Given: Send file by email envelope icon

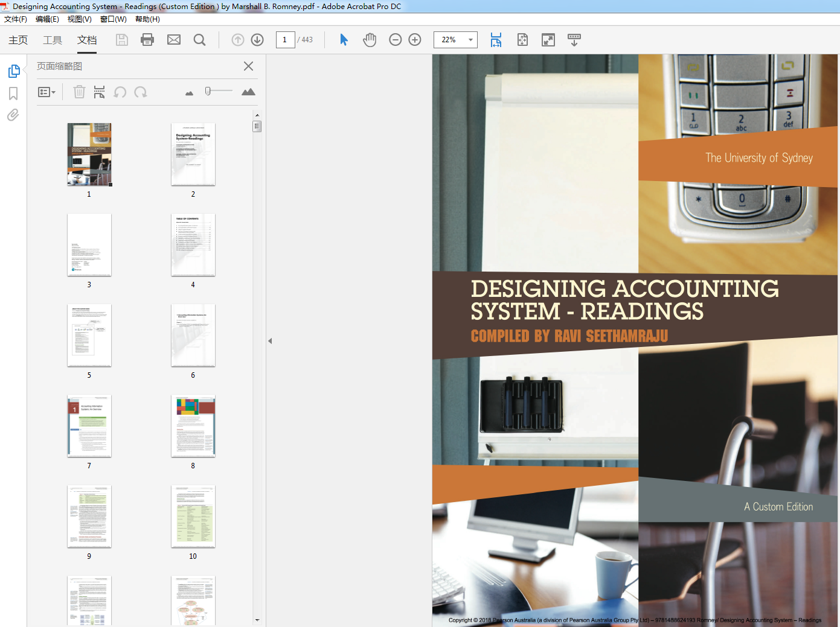Looking at the screenshot, I should tap(174, 40).
